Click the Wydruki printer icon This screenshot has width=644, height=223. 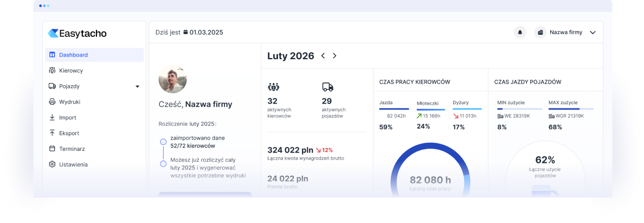[x=52, y=101]
